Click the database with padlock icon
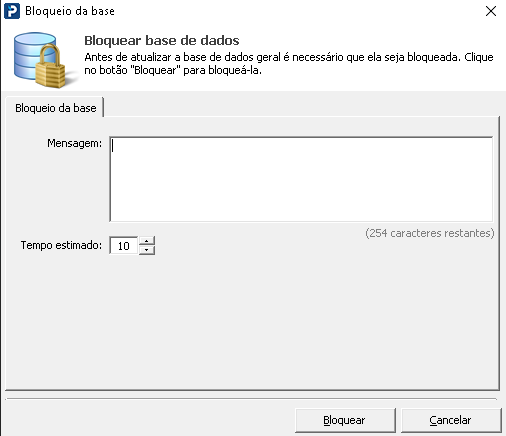The width and height of the screenshot is (506, 436). coord(40,60)
